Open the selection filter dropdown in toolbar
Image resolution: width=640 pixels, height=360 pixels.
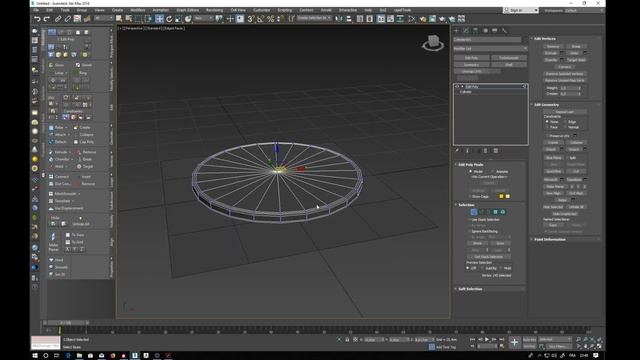tap(103, 18)
